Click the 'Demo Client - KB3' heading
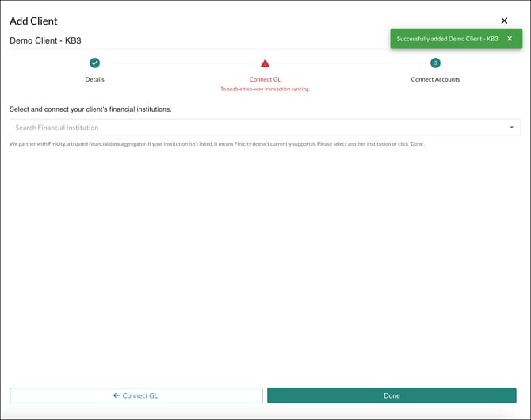Viewport: 531px width, 420px height. (45, 40)
